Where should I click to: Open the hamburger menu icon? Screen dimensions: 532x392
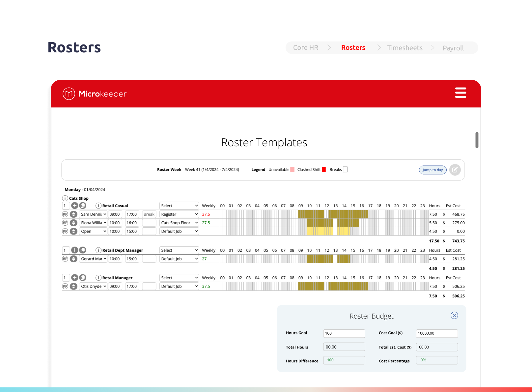(461, 93)
